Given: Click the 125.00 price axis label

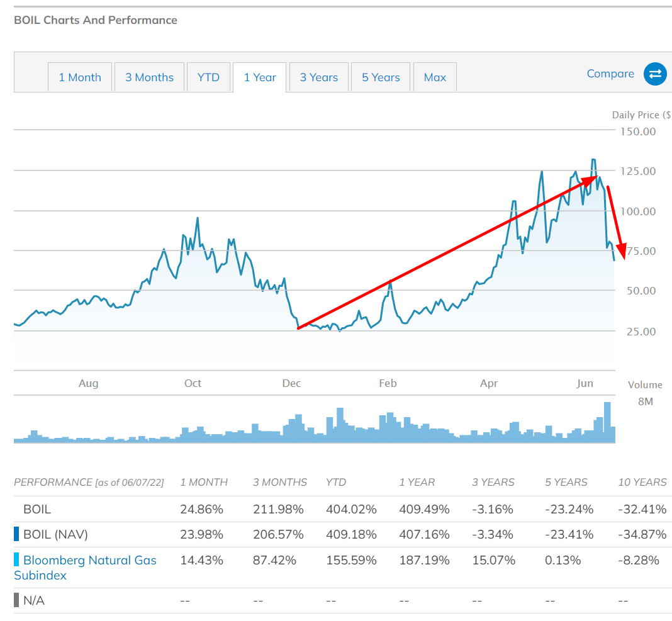Looking at the screenshot, I should (x=638, y=171).
